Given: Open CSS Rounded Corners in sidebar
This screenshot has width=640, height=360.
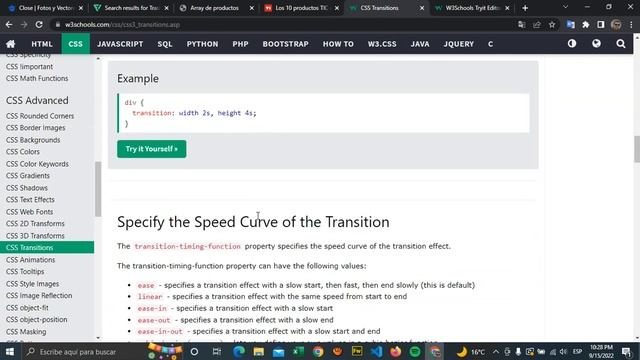Looking at the screenshot, I should [40, 116].
